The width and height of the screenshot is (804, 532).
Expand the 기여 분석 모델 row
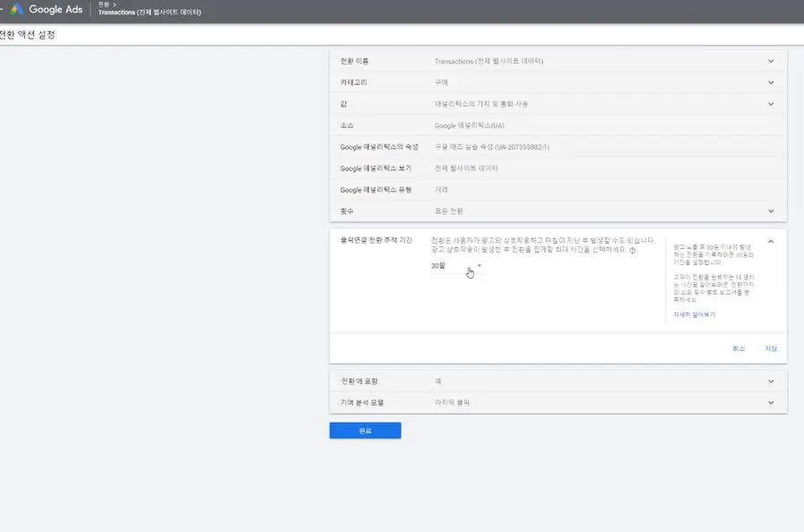[769, 401]
